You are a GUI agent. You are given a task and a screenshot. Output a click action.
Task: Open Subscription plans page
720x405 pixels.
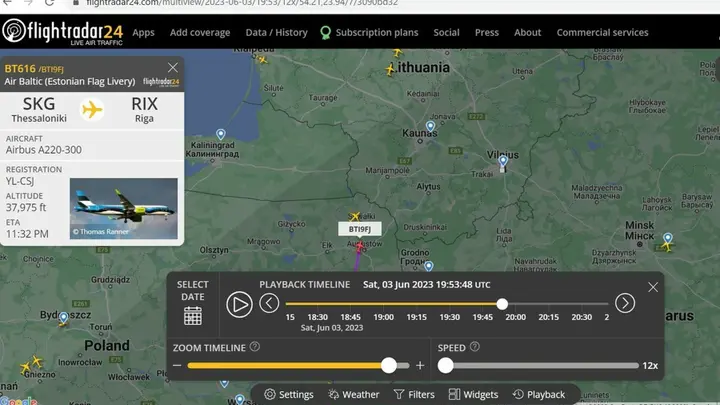[x=370, y=33]
